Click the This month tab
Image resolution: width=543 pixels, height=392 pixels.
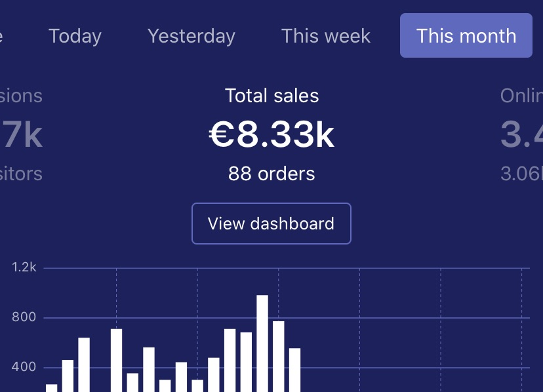[466, 35]
